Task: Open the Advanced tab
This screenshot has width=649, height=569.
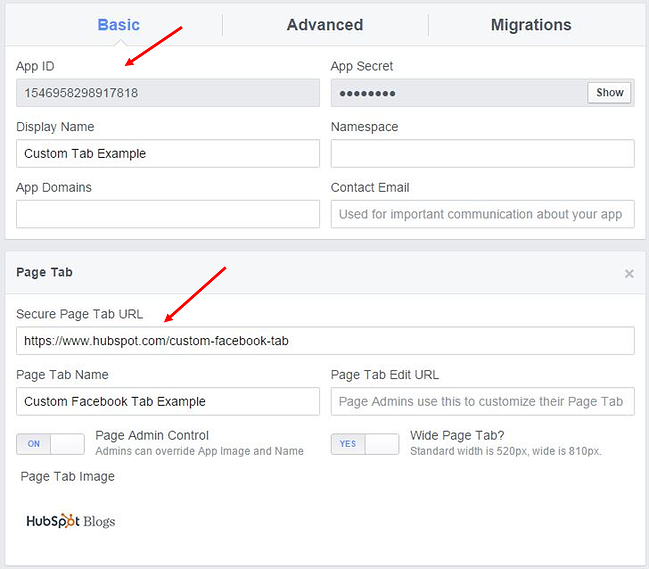Action: 324,25
